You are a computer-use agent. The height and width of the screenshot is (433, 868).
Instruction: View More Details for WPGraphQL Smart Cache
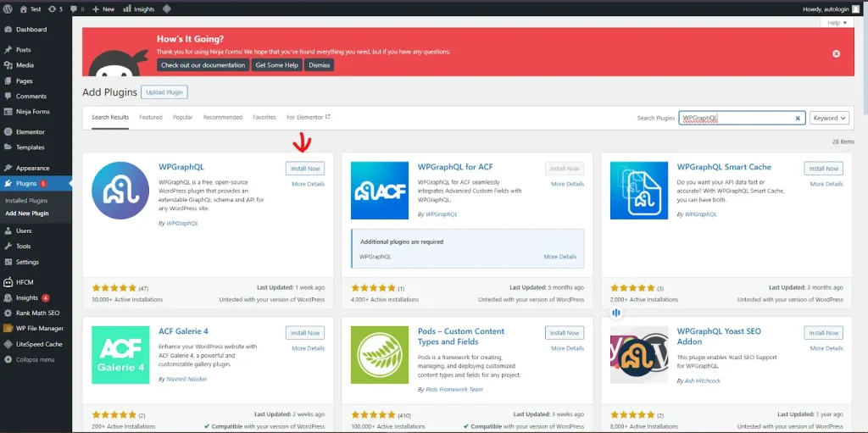[x=826, y=184]
